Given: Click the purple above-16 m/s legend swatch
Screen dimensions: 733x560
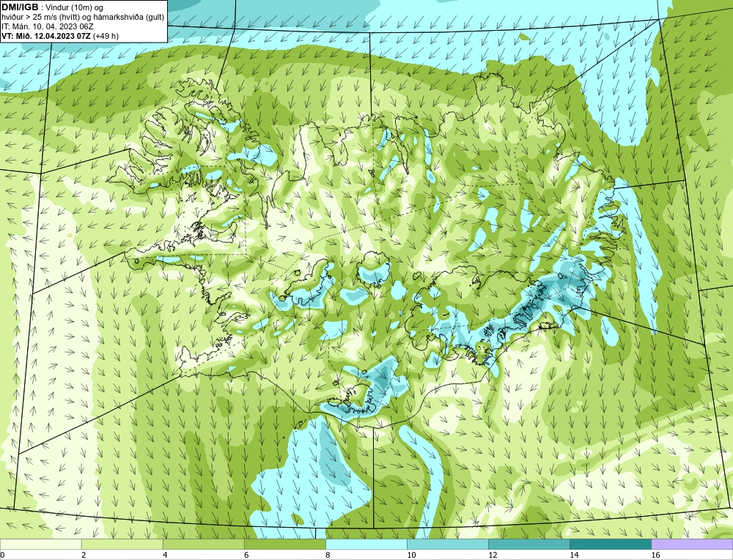Looking at the screenshot, I should click(x=692, y=544).
